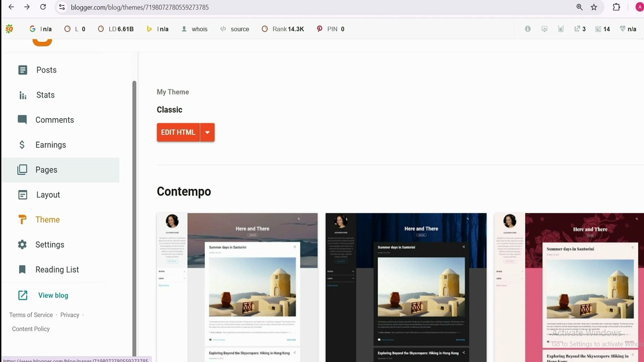The height and width of the screenshot is (362, 644).
Task: Open the internal links icon showing 14
Action: (603, 29)
